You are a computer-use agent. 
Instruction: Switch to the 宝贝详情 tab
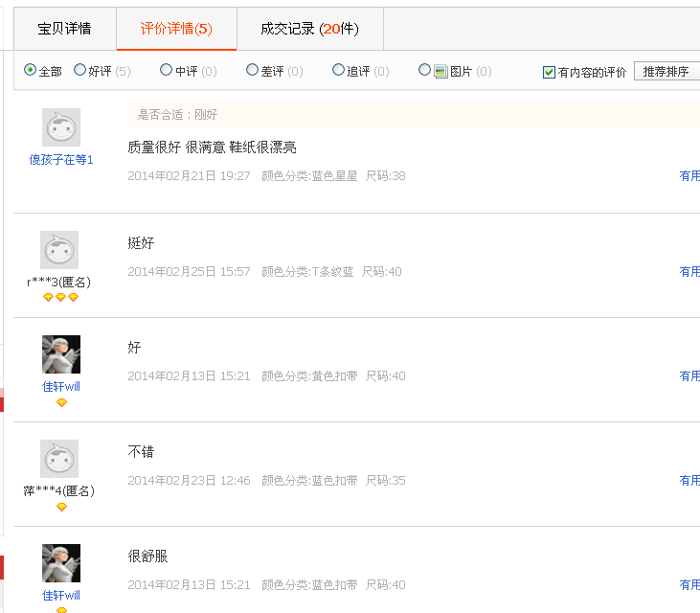coord(64,29)
